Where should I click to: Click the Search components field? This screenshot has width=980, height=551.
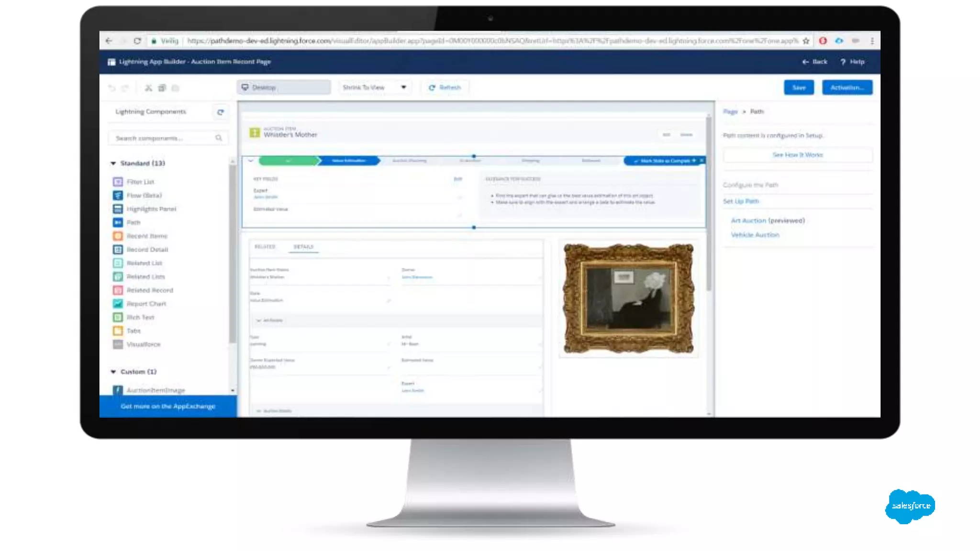coord(168,138)
